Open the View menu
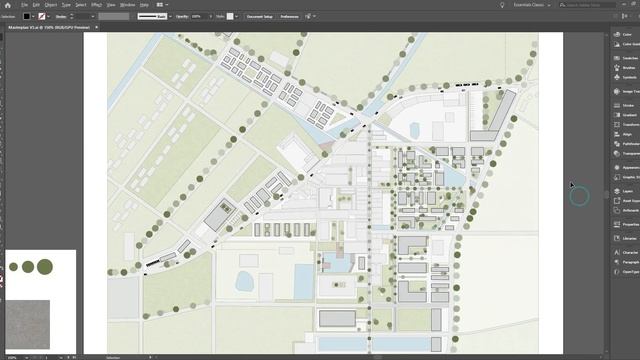640x360 pixels. (111, 5)
